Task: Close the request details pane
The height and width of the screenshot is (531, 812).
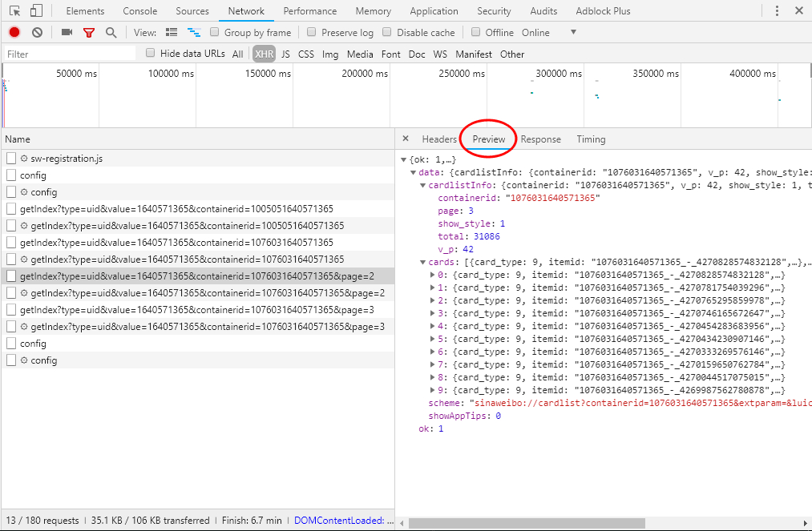Action: (x=406, y=139)
